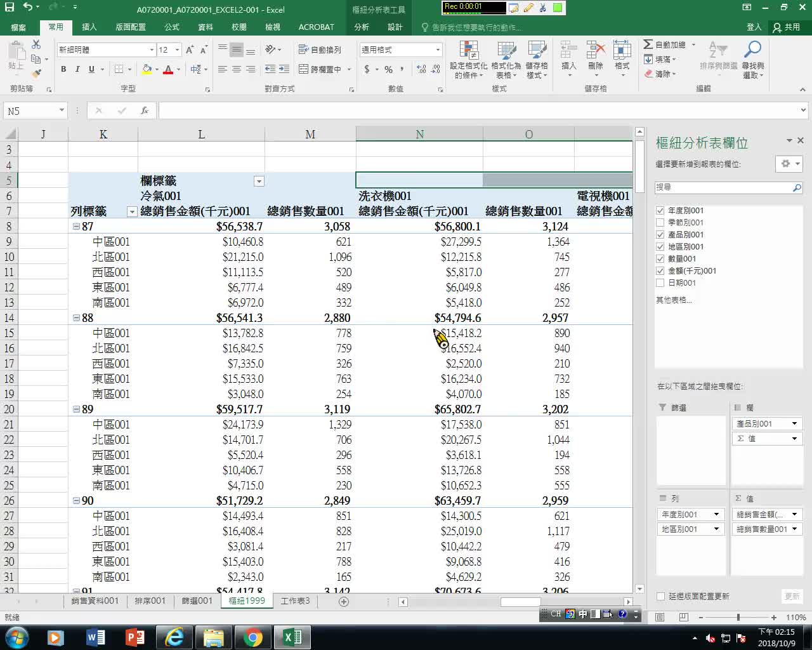Open Format as Table (格式化為表格)
Viewport: 812px width, 650px height.
point(506,61)
